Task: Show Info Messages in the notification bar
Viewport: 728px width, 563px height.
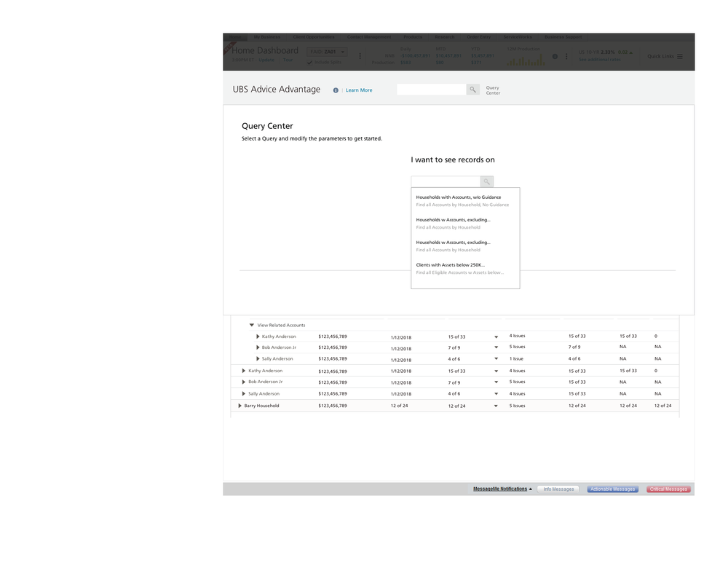Action: tap(558, 489)
